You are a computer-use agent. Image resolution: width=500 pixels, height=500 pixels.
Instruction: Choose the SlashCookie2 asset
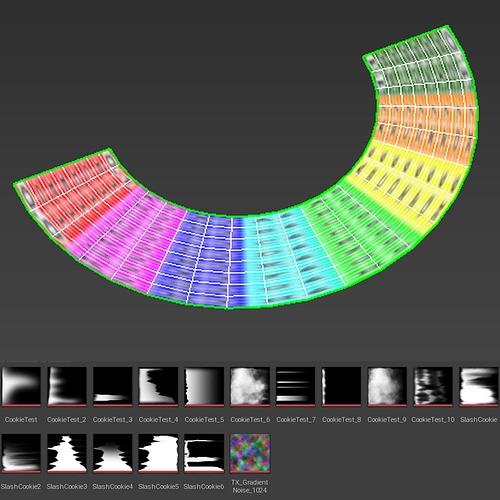[x=21, y=454]
